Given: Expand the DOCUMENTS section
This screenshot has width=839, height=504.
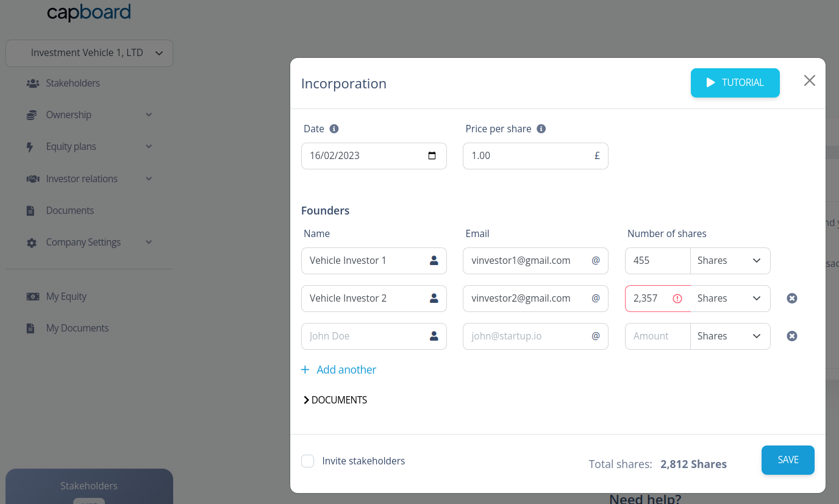Looking at the screenshot, I should click(x=335, y=400).
